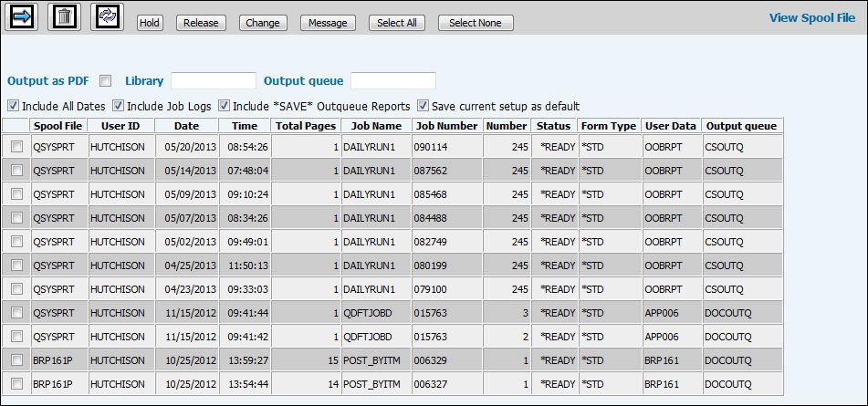The image size is (868, 406).
Task: Click the Spool File column header
Action: pos(58,126)
